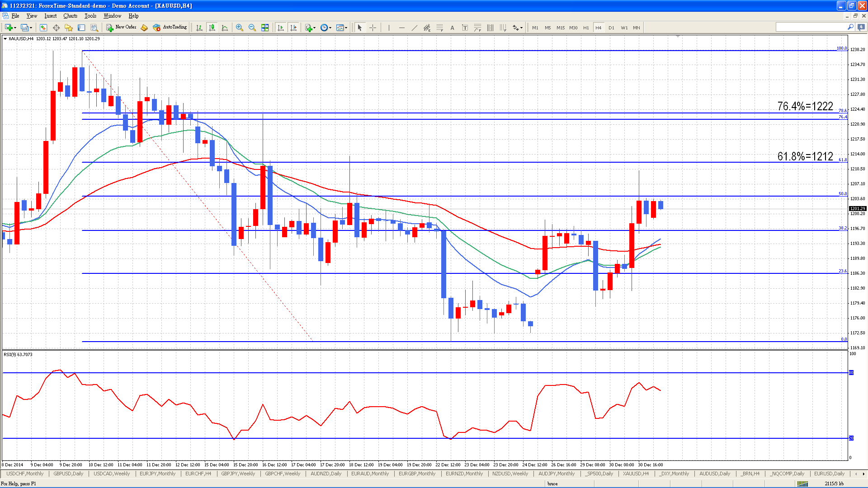This screenshot has width=868, height=488.
Task: Open the Charts menu
Action: click(x=70, y=16)
